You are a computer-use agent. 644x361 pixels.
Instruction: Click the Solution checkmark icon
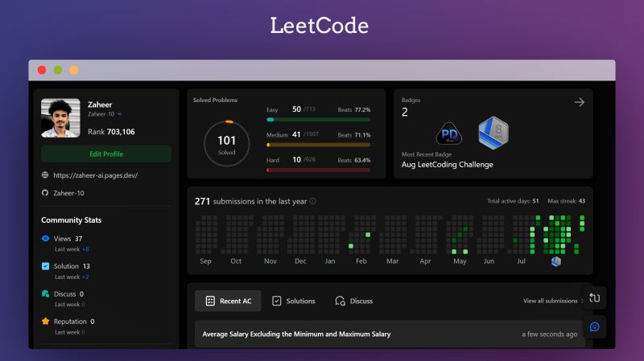(x=45, y=266)
